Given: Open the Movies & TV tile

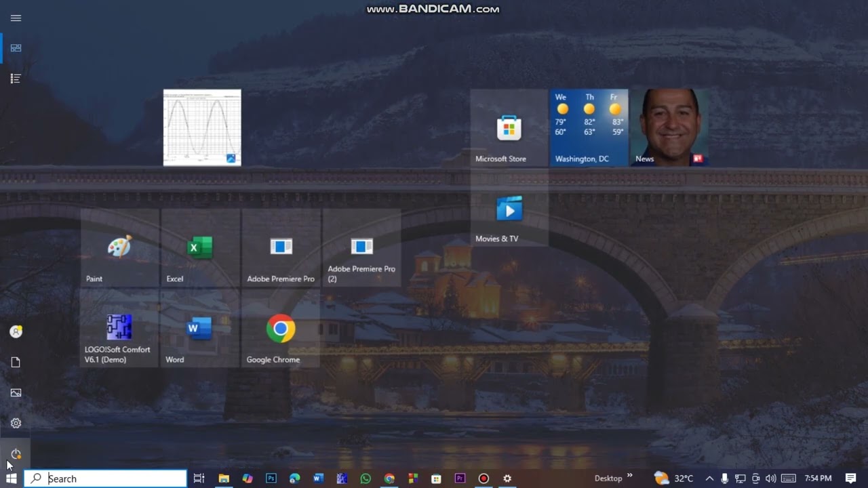Looking at the screenshot, I should [509, 207].
